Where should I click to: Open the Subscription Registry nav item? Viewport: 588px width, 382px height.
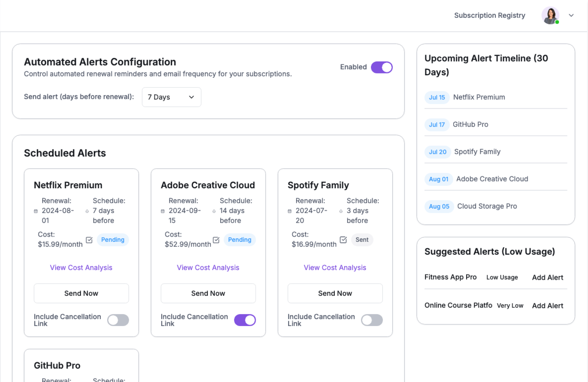[489, 15]
